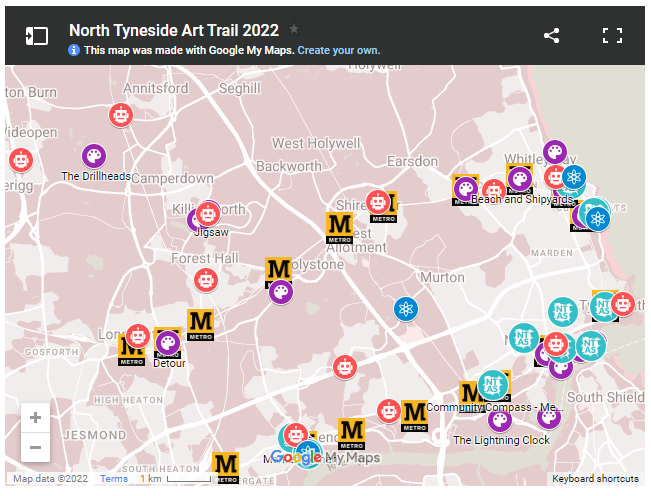Click purple palette marker north of Whitley Bay
651x496 pixels.
coord(555,152)
